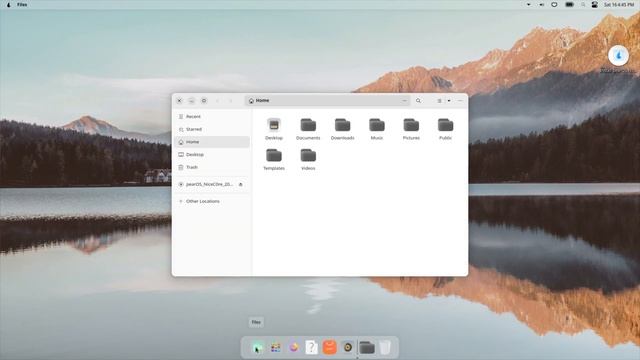Click the volume icon in top bar
The height and width of the screenshot is (360, 640).
tap(542, 4)
